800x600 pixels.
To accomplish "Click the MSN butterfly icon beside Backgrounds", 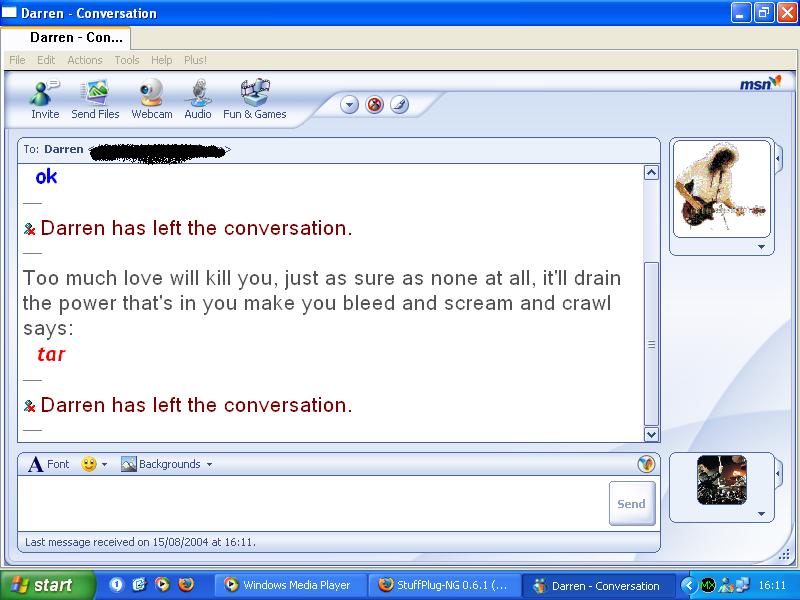I will [646, 464].
